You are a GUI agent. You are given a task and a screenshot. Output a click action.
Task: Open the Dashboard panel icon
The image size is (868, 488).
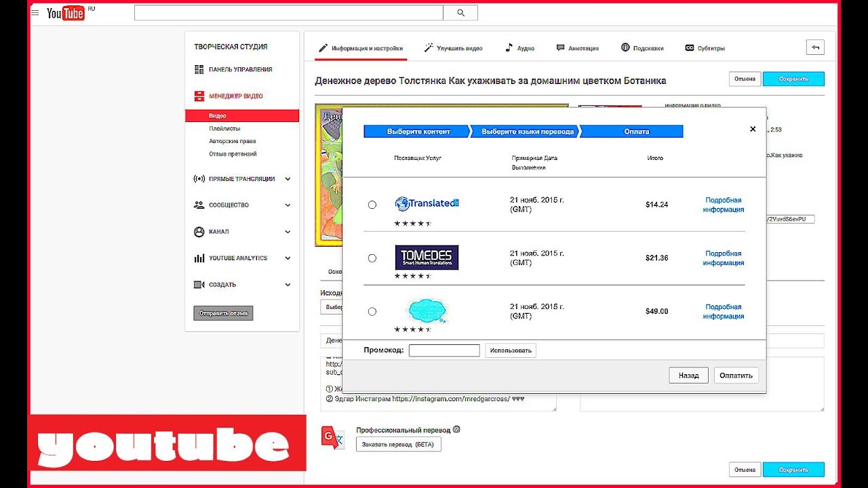pos(199,69)
